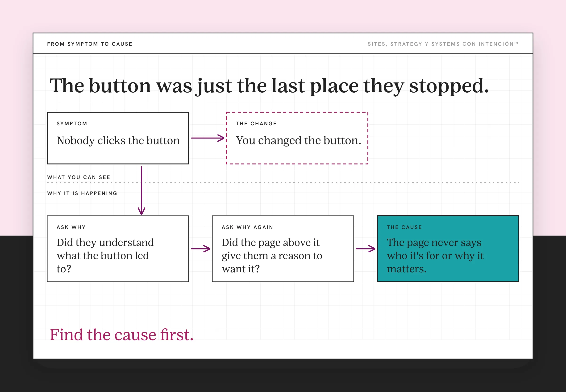Click the text 'Nobody clicks the button'
566x392 pixels.
(118, 140)
